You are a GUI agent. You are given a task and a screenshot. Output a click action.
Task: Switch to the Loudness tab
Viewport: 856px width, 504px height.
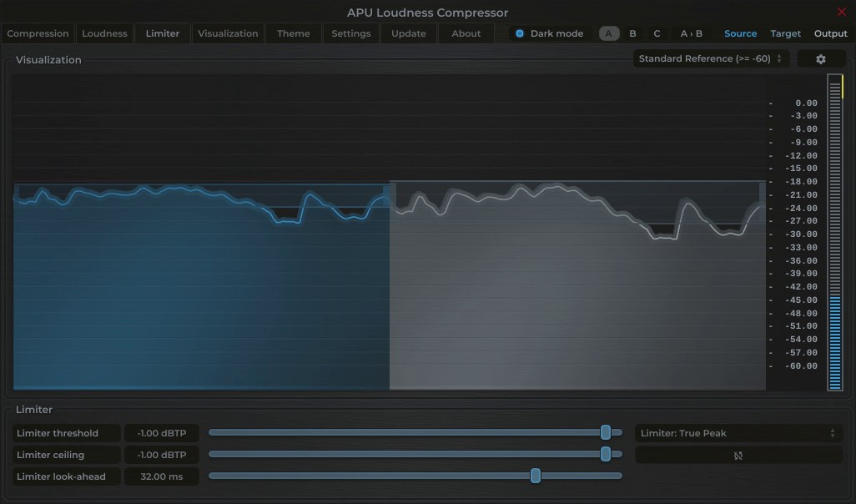pos(104,33)
